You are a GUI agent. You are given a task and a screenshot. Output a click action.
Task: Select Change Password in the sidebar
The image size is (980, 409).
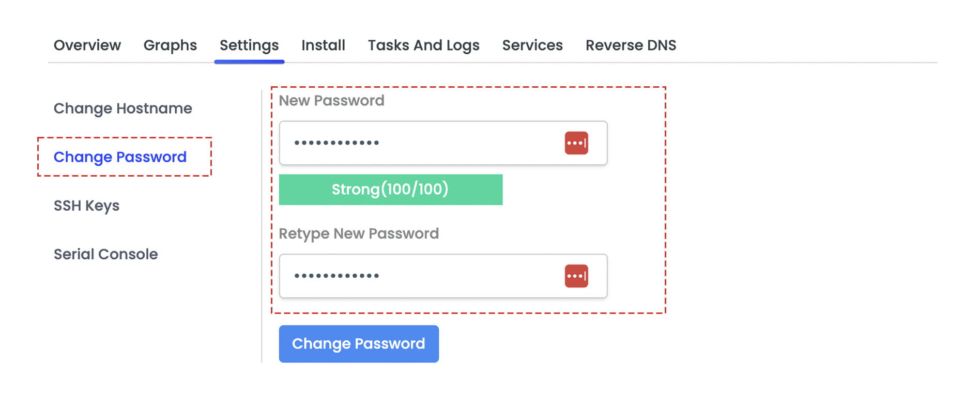(120, 157)
